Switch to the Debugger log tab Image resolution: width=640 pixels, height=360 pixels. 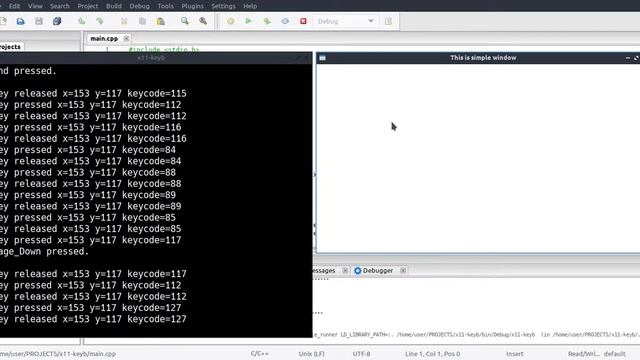(x=378, y=271)
